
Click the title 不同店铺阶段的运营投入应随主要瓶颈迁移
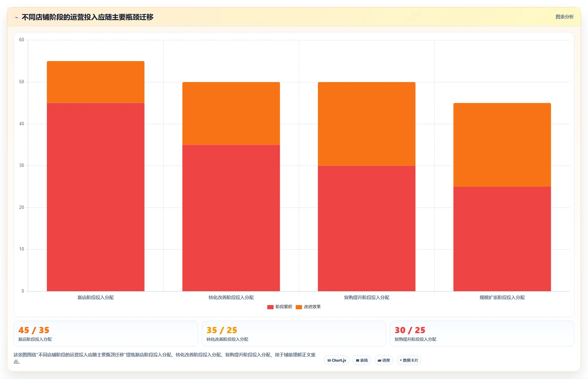coord(87,17)
